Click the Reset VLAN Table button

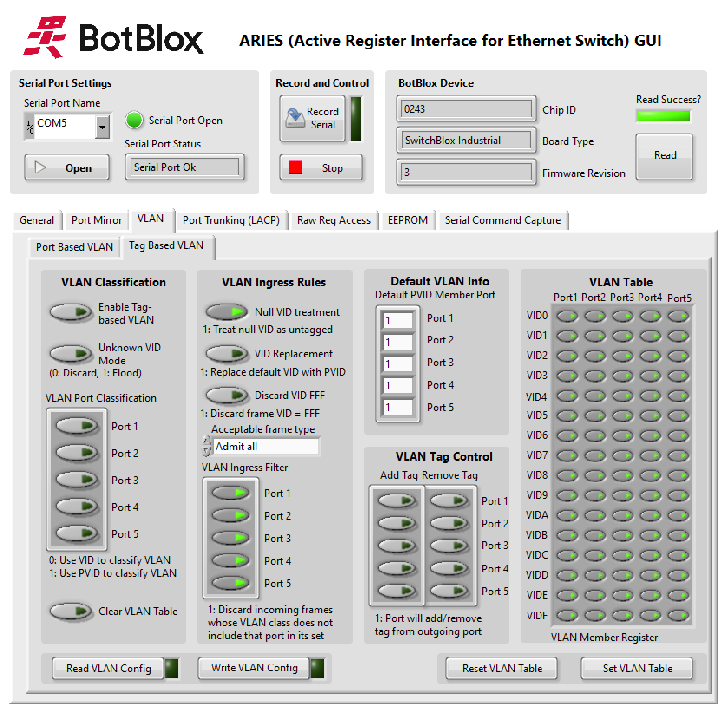pyautogui.click(x=502, y=668)
